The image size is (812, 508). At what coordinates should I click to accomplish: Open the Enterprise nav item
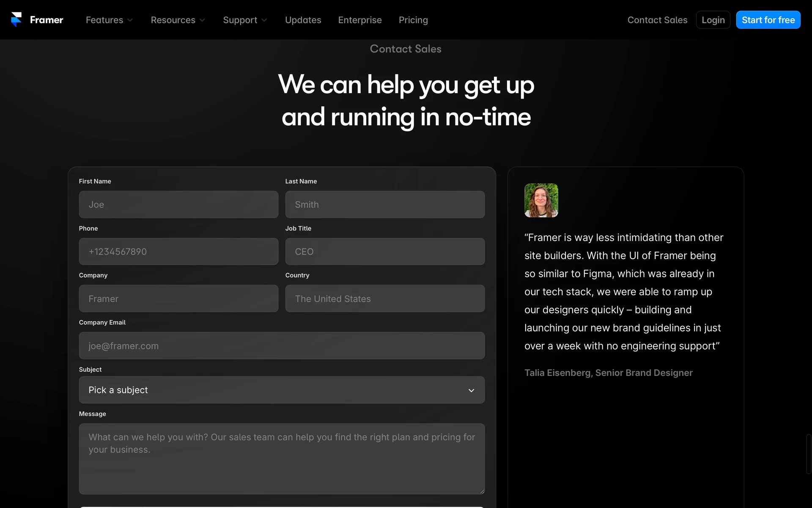tap(359, 20)
